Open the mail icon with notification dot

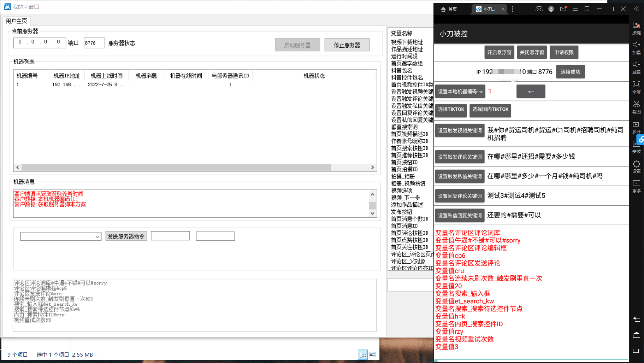click(x=562, y=8)
